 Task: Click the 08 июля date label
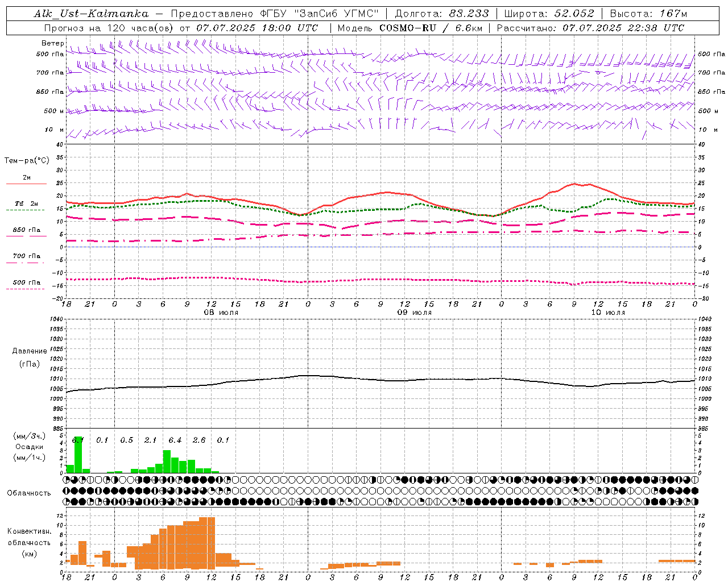221,313
